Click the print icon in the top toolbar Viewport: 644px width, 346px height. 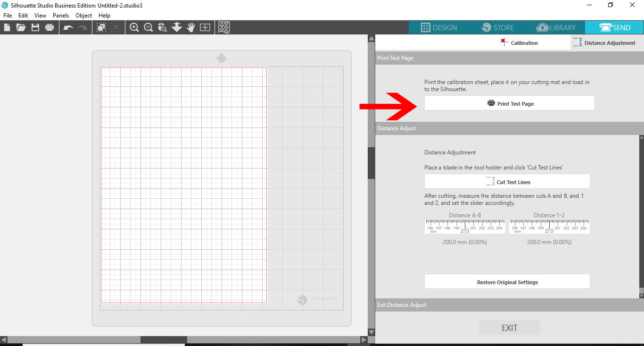pos(50,27)
